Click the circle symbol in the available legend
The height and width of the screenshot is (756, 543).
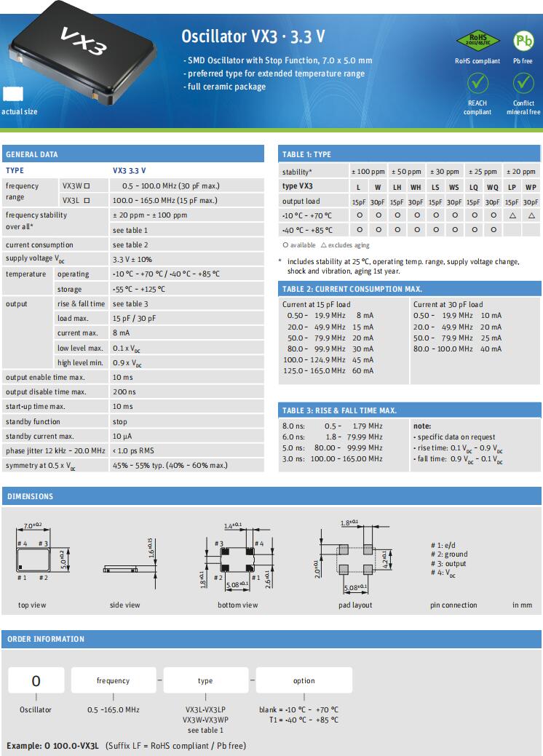[x=285, y=245]
